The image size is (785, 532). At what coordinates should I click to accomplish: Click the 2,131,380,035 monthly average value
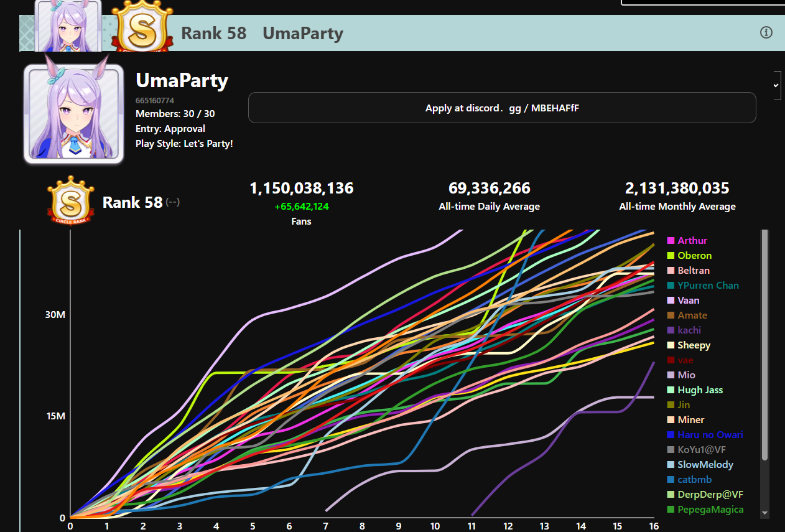[677, 188]
